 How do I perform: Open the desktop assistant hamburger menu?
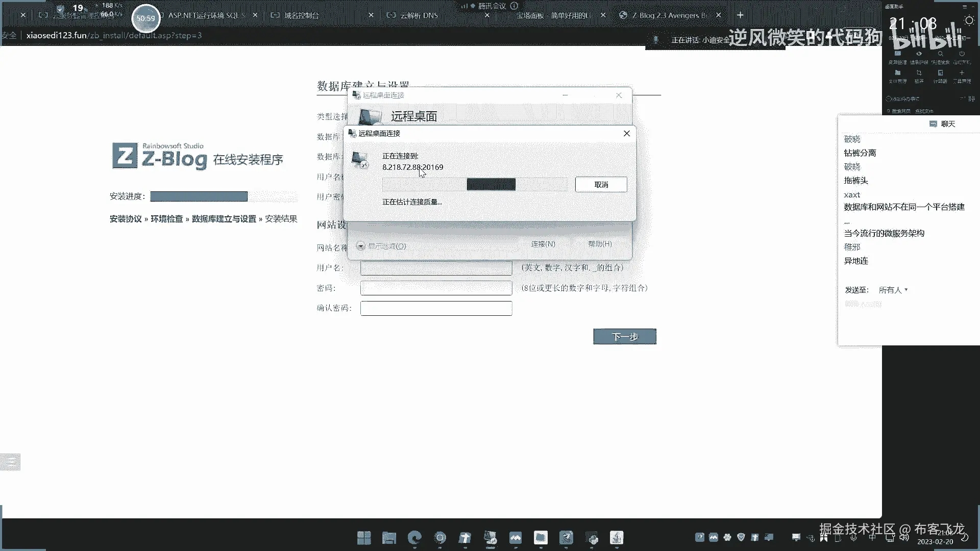pyautogui.click(x=965, y=7)
